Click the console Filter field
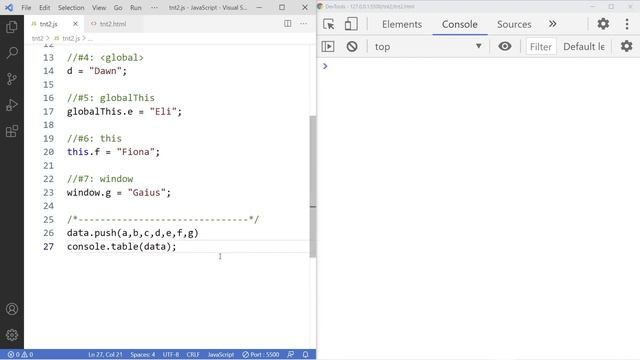Image resolution: width=640 pixels, height=360 pixels. click(540, 47)
